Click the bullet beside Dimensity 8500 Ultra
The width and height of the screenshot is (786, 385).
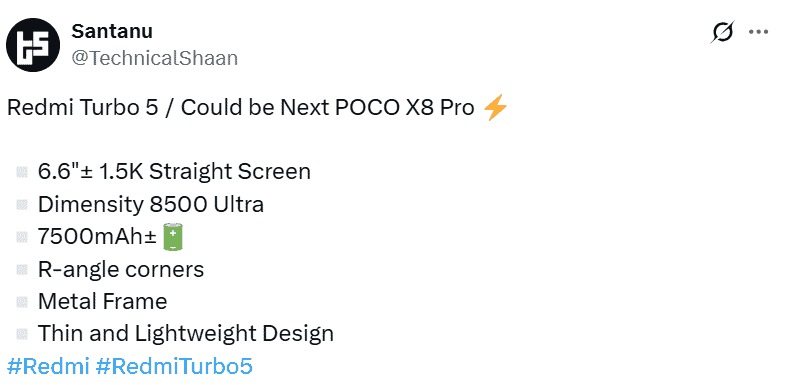click(22, 205)
